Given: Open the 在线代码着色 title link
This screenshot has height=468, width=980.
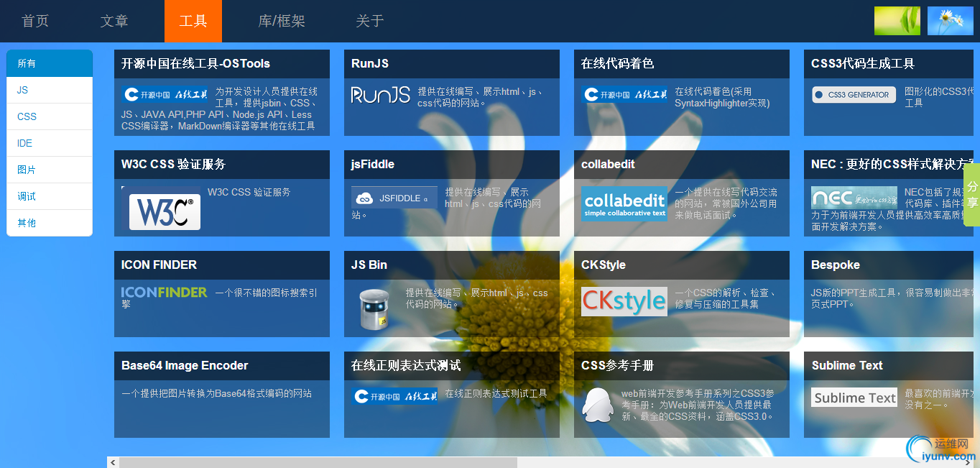Looking at the screenshot, I should (x=617, y=63).
